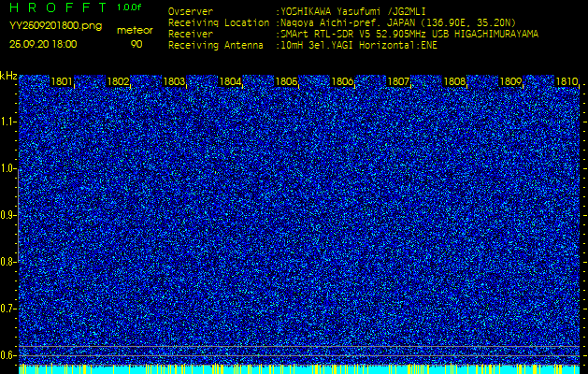
Task: Click the 1801 time marker
Action: pyautogui.click(x=62, y=82)
